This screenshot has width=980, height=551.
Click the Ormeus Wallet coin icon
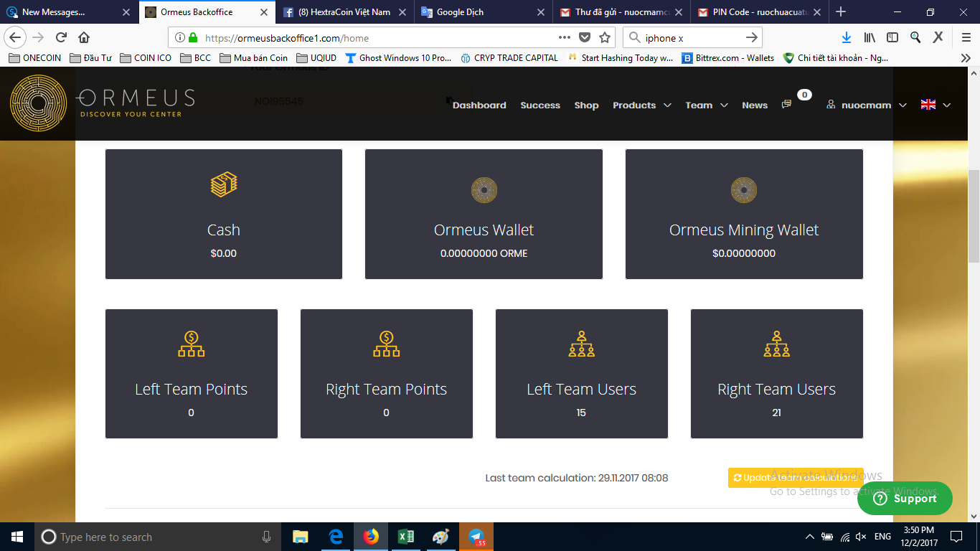pos(484,190)
